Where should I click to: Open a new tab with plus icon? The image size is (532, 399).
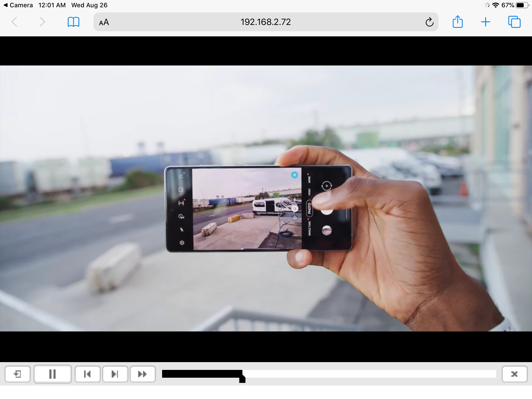[x=485, y=22]
